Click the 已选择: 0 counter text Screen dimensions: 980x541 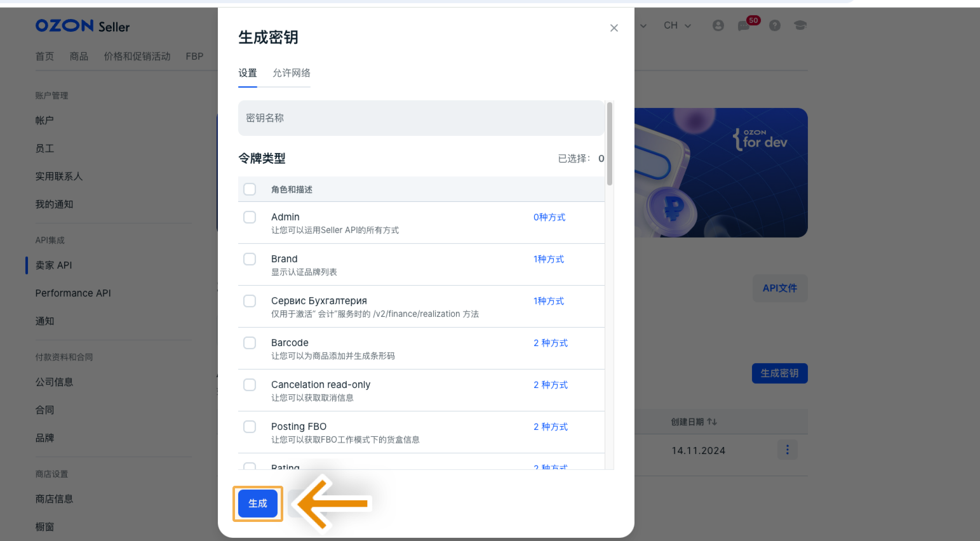581,159
